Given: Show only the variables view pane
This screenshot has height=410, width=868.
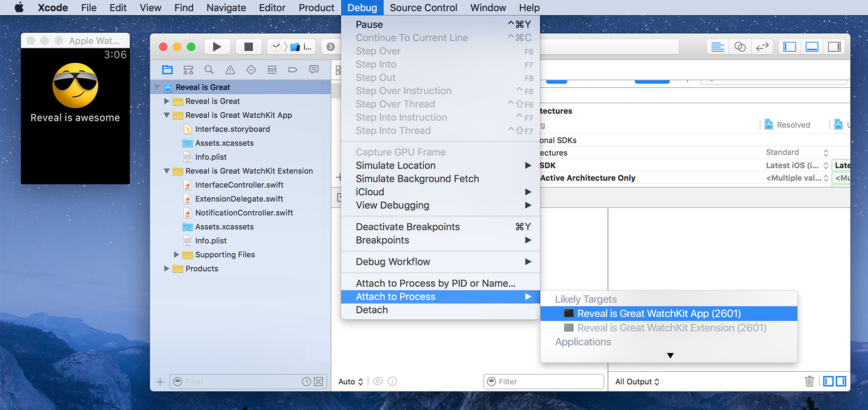Looking at the screenshot, I should pos(829,382).
